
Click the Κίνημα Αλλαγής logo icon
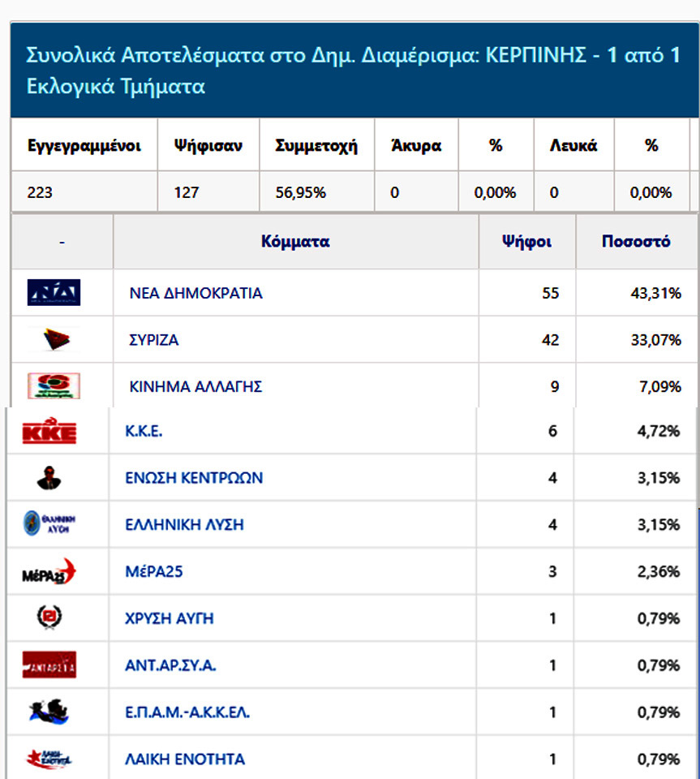tap(54, 385)
